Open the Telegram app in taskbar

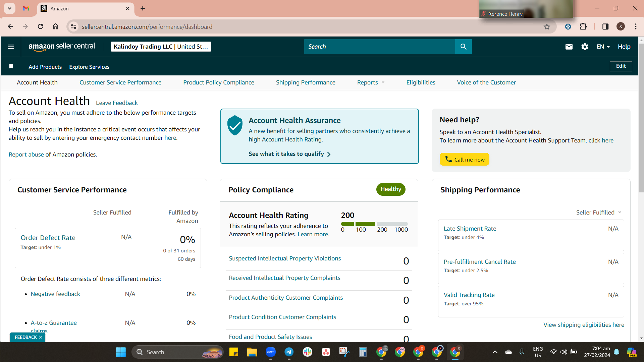click(x=289, y=352)
